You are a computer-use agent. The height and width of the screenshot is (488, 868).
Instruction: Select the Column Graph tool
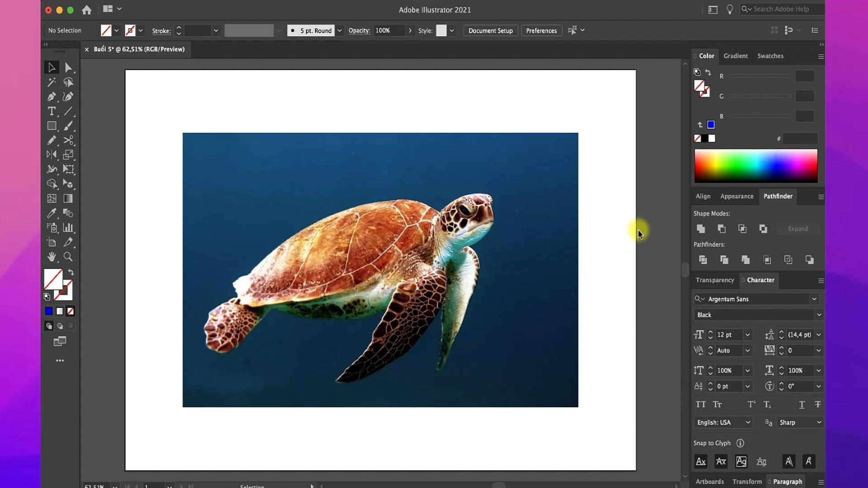(68, 227)
